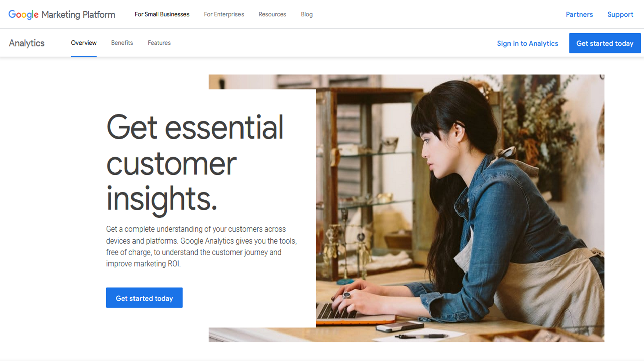Click the For Enterprises nav item
644x362 pixels.
224,14
